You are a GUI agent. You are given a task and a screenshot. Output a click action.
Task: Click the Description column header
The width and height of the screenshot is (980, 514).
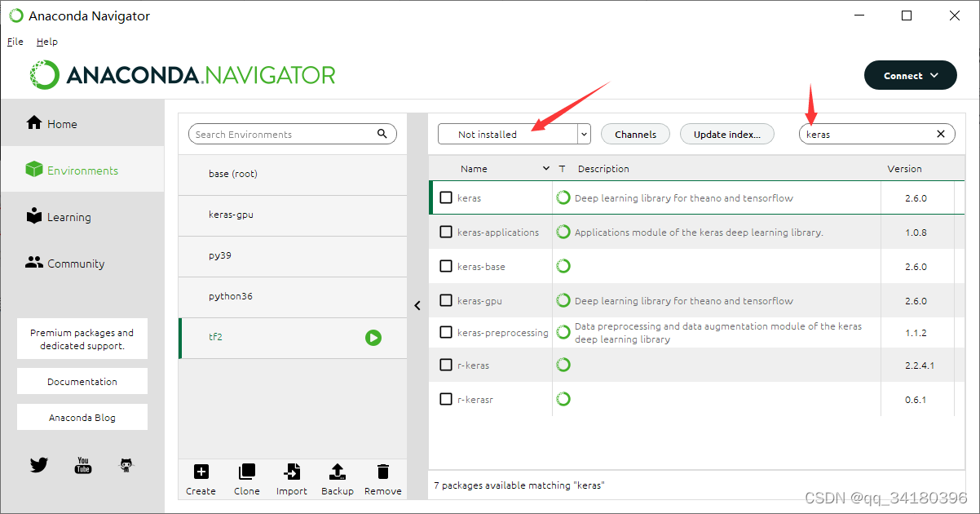click(603, 169)
